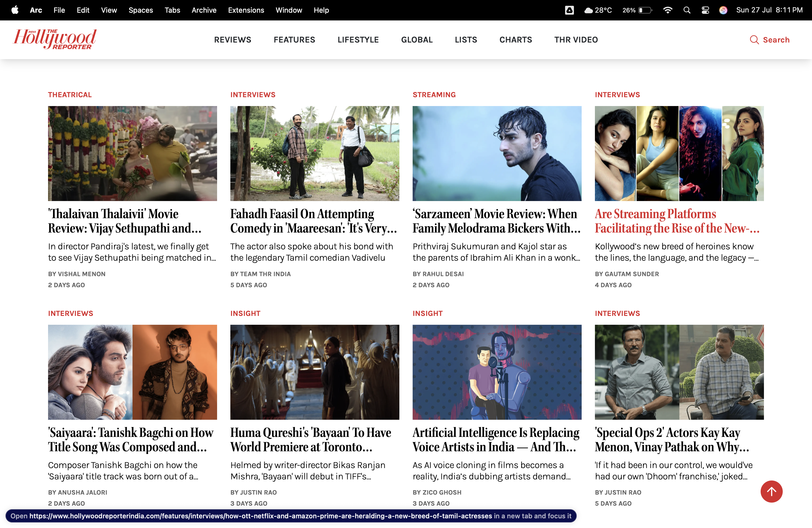Viewport: 812px width, 528px height.
Task: Open the REVIEWS navigation section
Action: click(x=232, y=40)
